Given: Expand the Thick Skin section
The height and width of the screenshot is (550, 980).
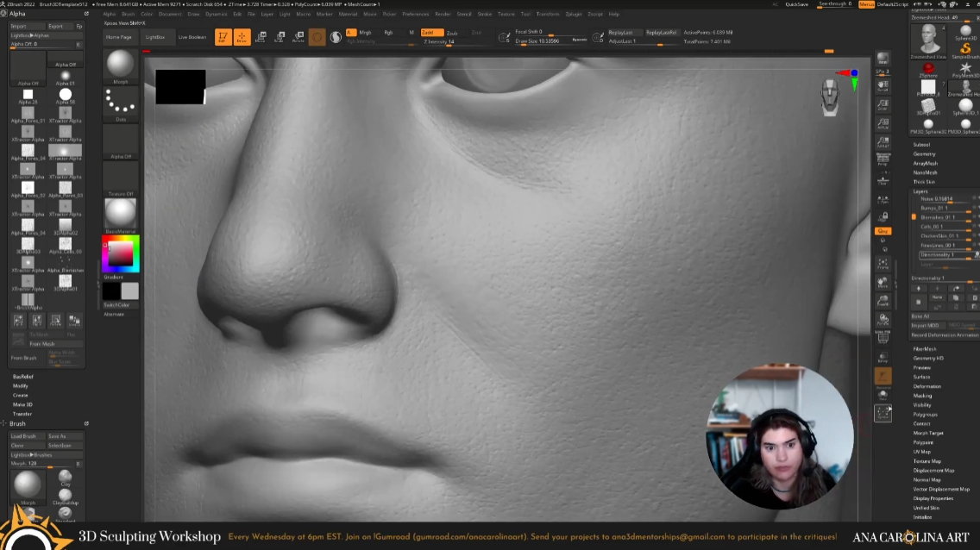Looking at the screenshot, I should pos(924,182).
